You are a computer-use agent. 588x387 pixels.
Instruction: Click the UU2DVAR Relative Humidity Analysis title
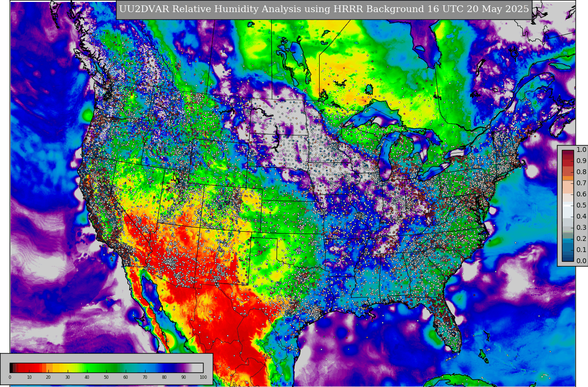pyautogui.click(x=324, y=9)
